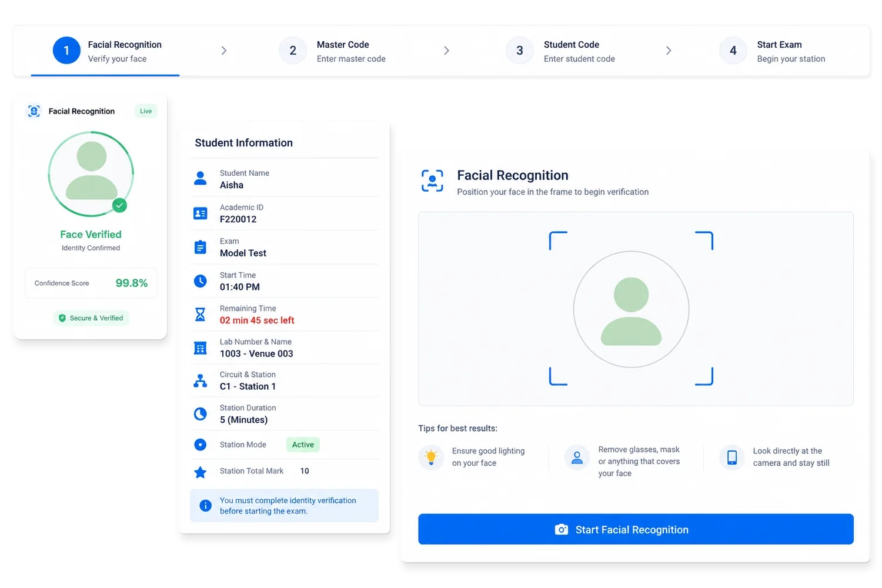882x588 pixels.
Task: Click the ID card icon beside Academic ID
Action: point(201,213)
